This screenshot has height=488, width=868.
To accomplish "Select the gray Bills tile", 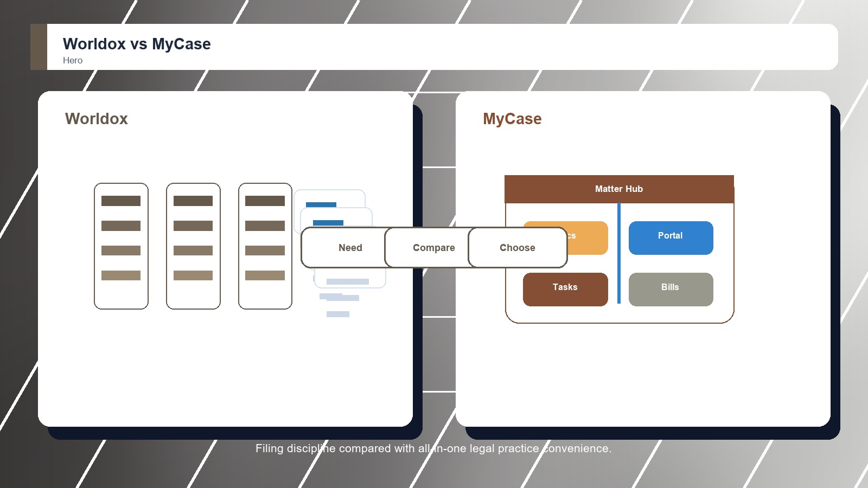I will 671,289.
